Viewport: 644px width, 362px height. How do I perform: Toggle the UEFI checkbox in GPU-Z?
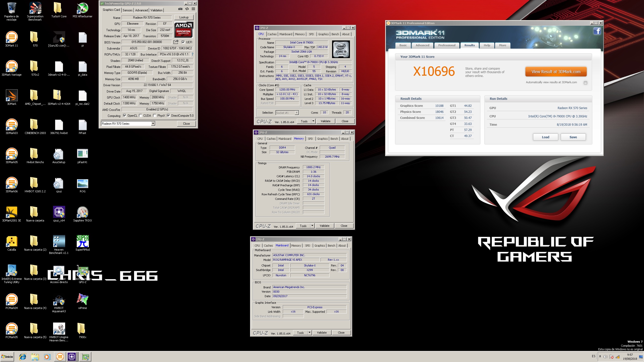coord(183,42)
